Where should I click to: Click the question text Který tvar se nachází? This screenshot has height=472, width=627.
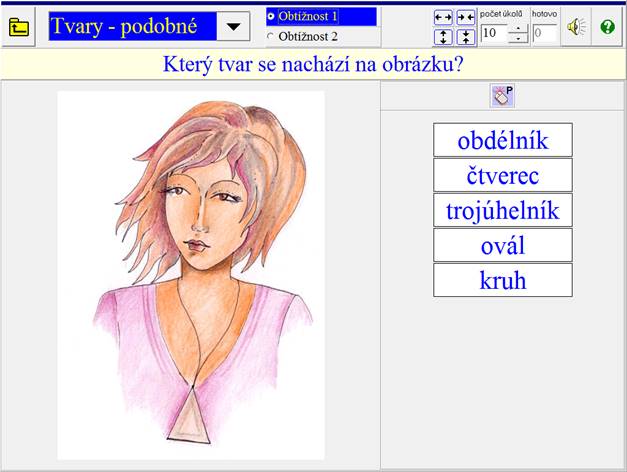pyautogui.click(x=313, y=64)
